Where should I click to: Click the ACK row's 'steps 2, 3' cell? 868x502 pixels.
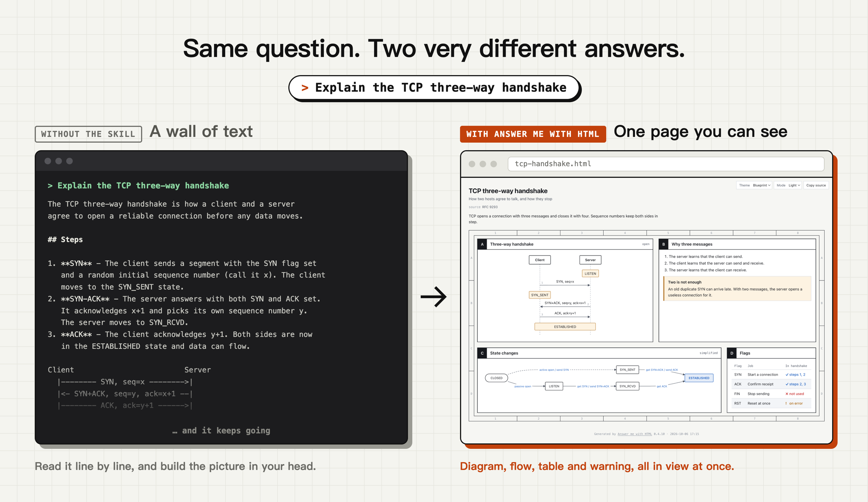[x=795, y=384]
